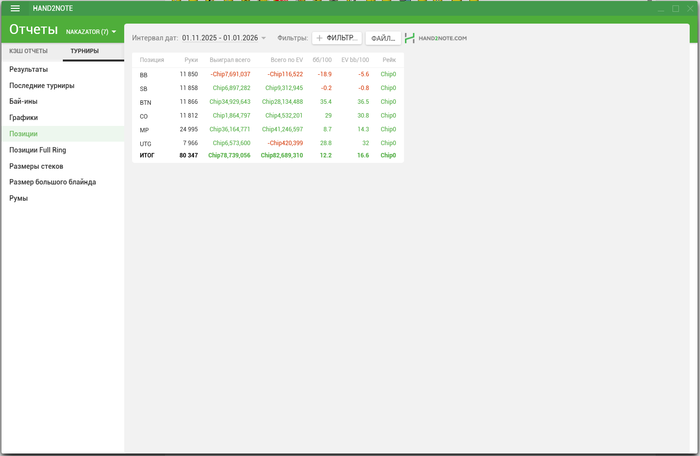Viewport: 700px width, 456px height.
Task: Click the 24 995 hands value
Action: click(189, 129)
